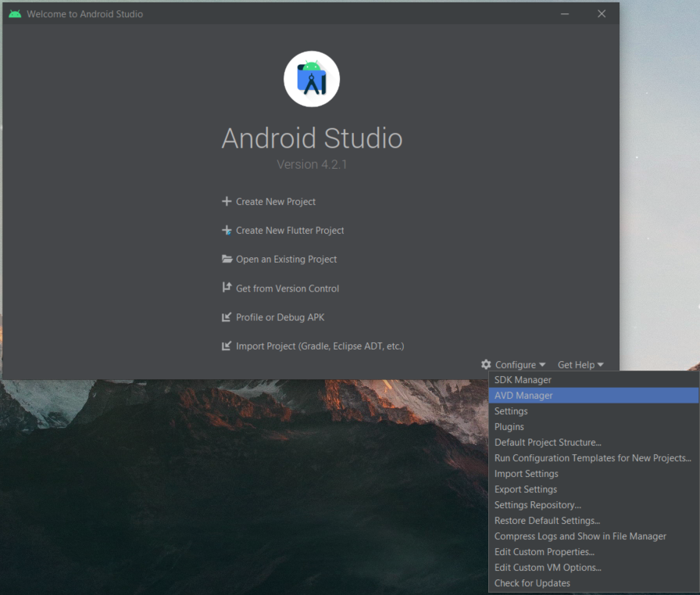The height and width of the screenshot is (595, 700).
Task: Click the Configure gear icon
Action: [486, 364]
